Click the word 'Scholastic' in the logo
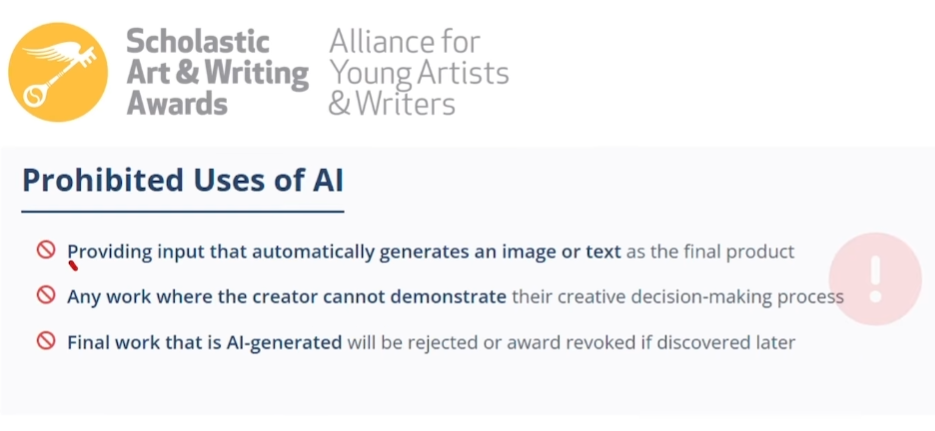 198,42
